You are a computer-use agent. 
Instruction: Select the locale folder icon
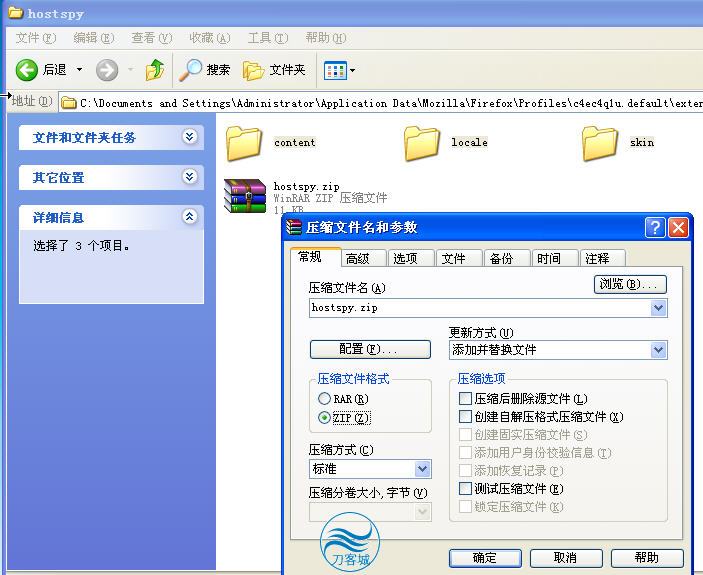point(421,143)
